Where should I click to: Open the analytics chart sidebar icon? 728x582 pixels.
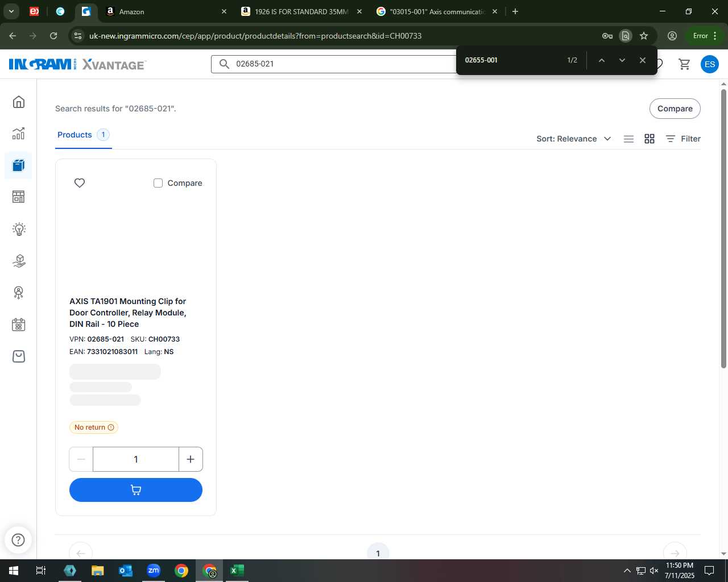(19, 134)
